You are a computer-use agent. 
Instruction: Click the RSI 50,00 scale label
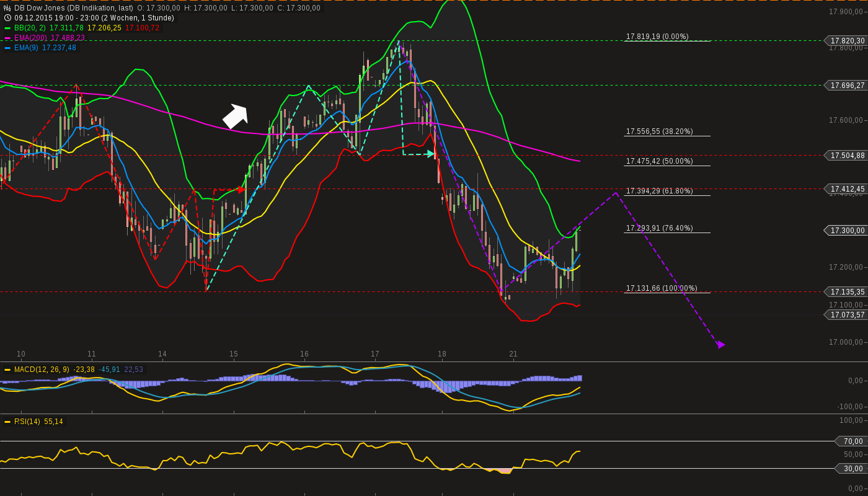(853, 454)
